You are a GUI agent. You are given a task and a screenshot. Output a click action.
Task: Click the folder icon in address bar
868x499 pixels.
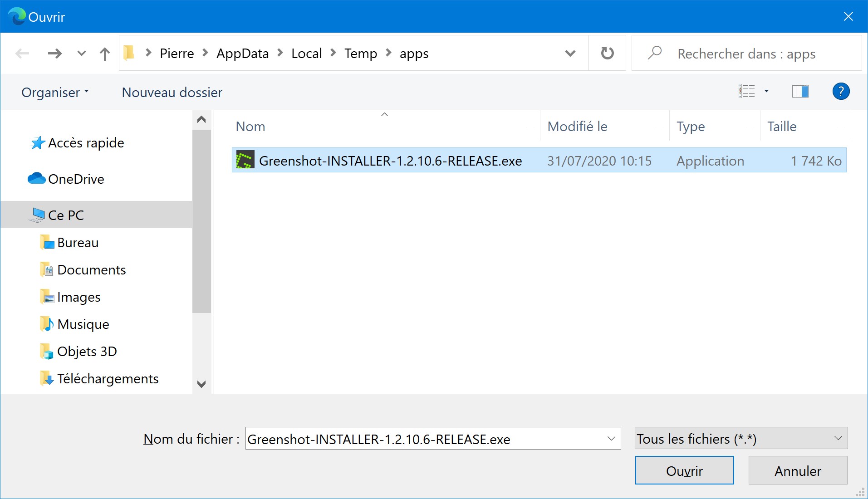click(x=129, y=53)
